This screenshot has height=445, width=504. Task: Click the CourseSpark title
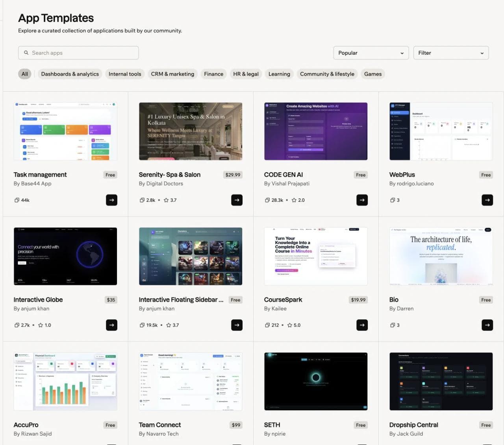tap(283, 300)
